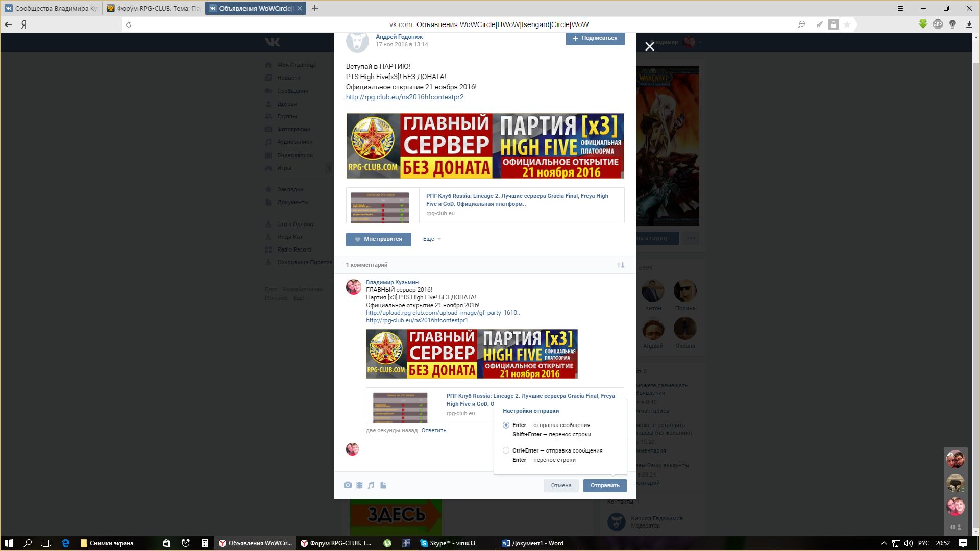
Task: Open the ABP adblock extension
Action: point(938,24)
